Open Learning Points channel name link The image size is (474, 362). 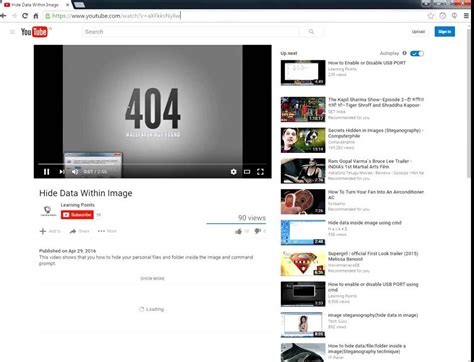pos(77,205)
